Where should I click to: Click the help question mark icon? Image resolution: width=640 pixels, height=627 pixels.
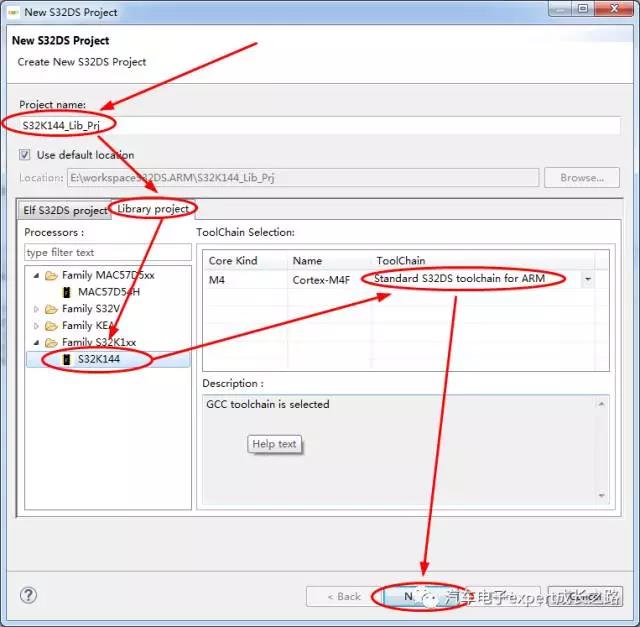tap(28, 595)
